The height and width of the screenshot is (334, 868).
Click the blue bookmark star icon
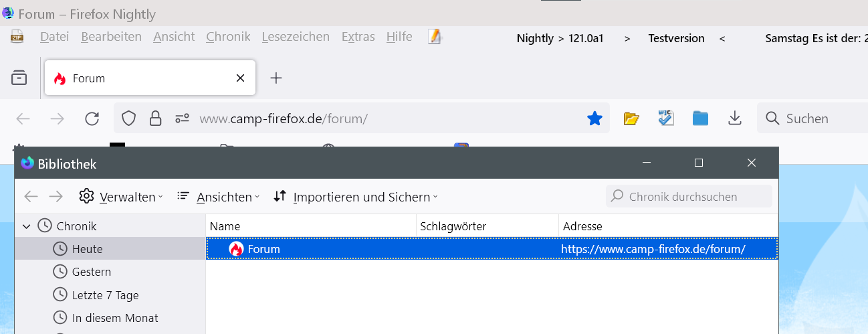pyautogui.click(x=594, y=119)
